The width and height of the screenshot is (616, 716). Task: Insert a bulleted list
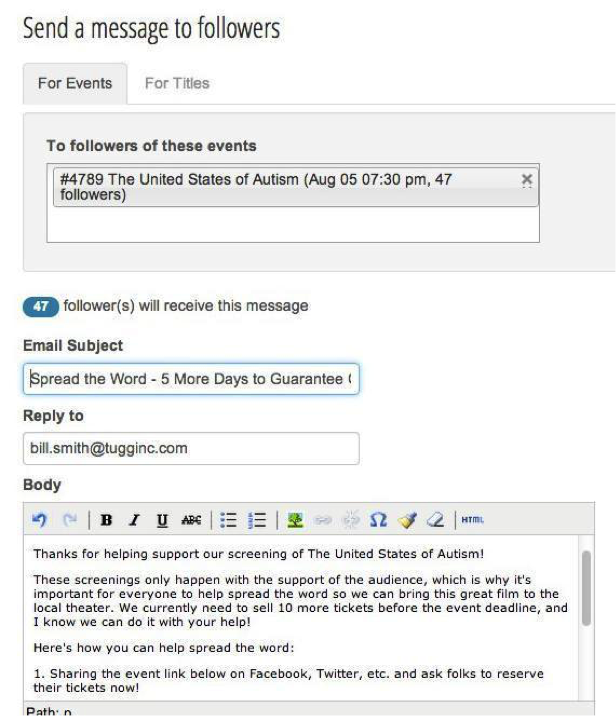228,520
